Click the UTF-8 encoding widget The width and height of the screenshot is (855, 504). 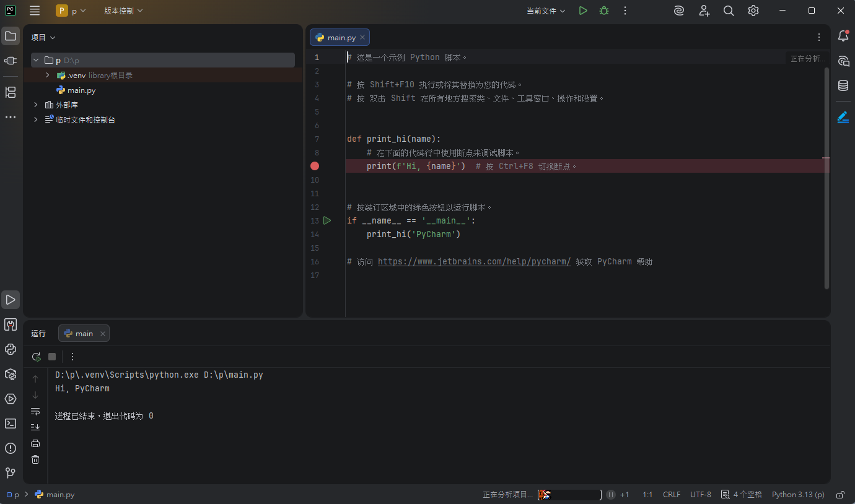point(701,495)
